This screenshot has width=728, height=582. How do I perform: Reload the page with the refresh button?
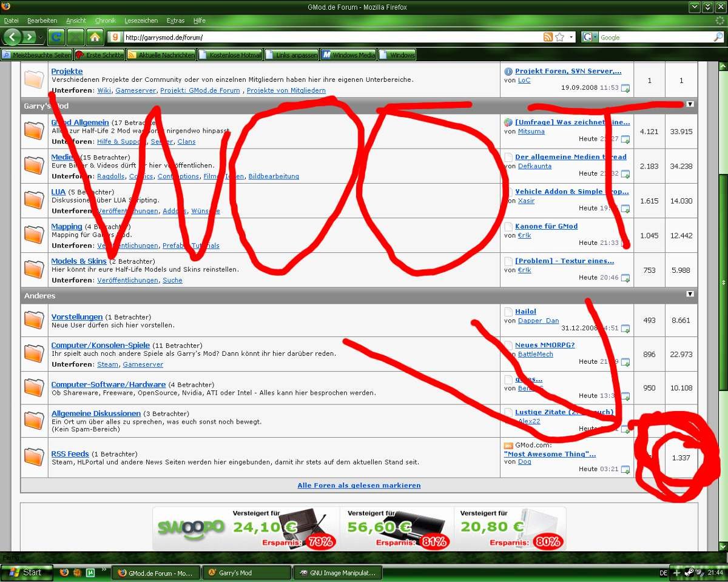click(56, 37)
